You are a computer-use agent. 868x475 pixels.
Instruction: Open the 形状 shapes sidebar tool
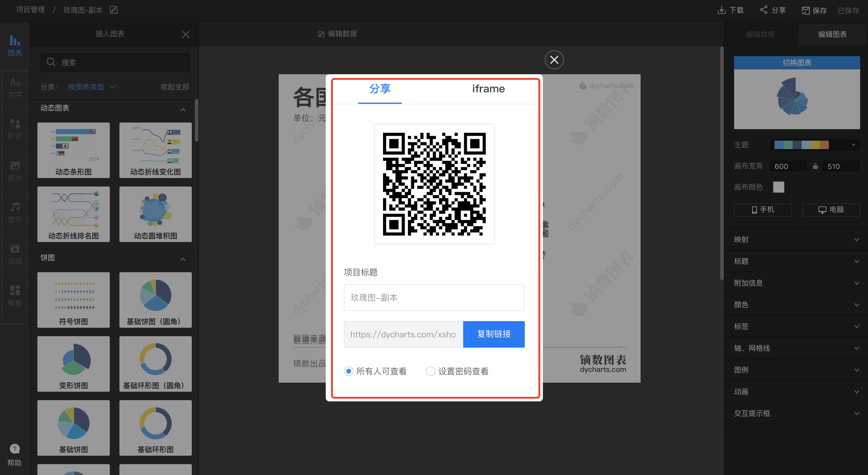point(15,129)
